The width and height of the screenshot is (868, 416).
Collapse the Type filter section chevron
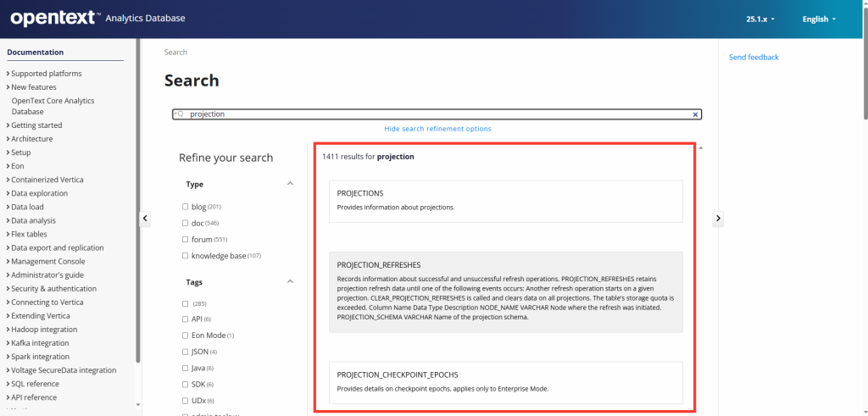(290, 184)
